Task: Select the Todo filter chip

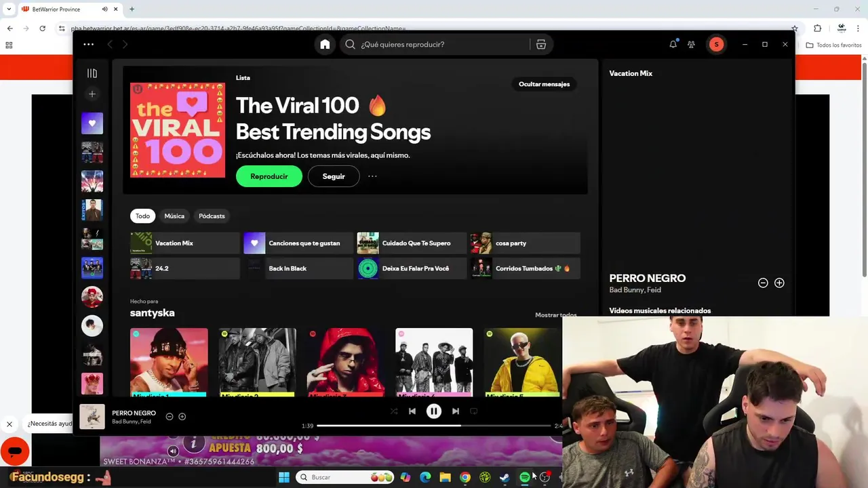Action: tap(142, 216)
